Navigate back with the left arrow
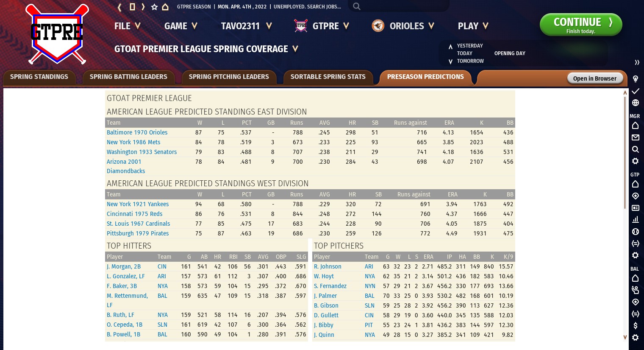 click(x=119, y=7)
